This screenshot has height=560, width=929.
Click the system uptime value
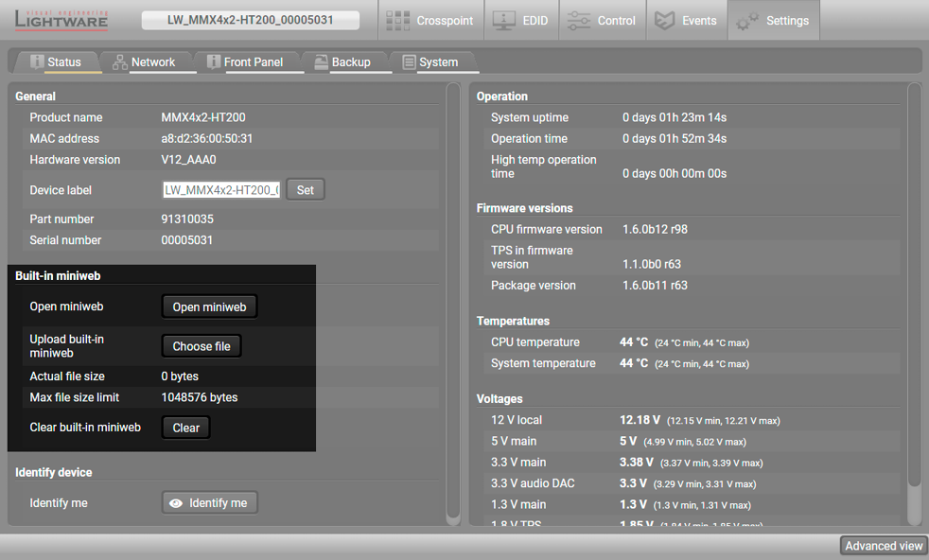pyautogui.click(x=675, y=117)
